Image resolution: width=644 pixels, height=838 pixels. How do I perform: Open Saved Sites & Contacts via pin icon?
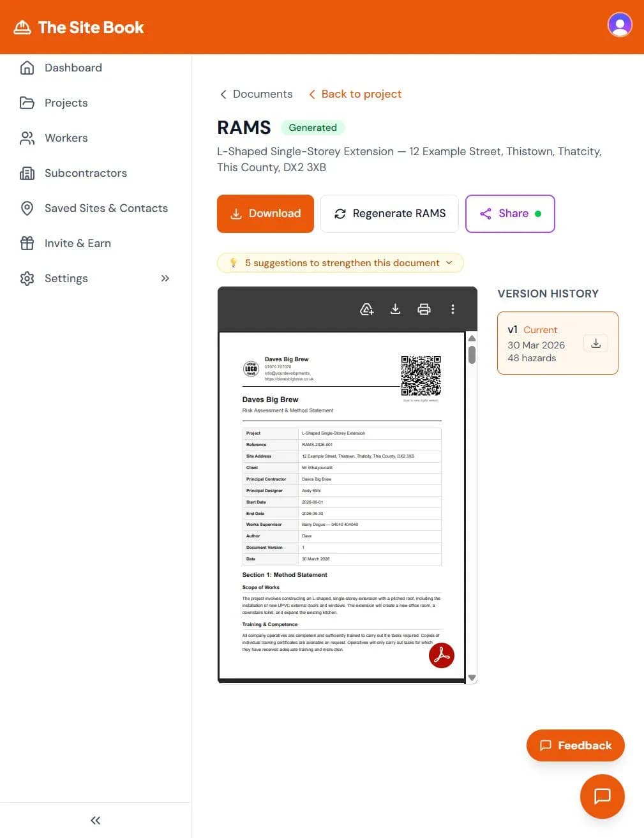[26, 208]
